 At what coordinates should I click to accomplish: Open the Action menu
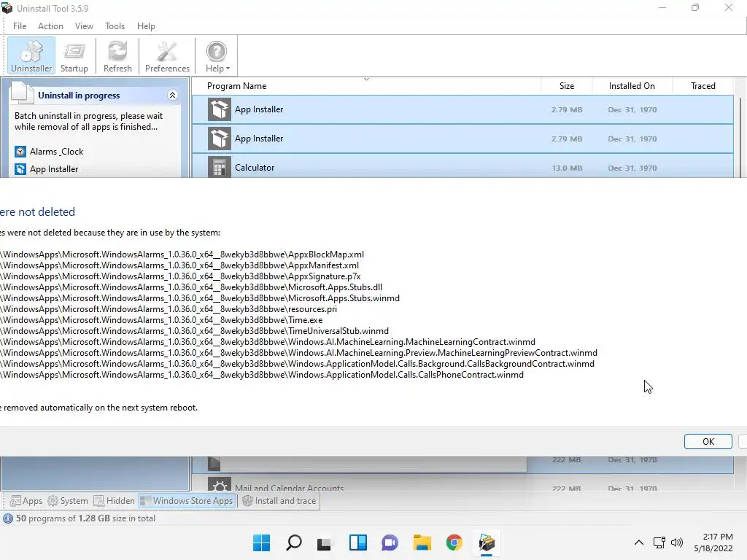click(x=50, y=26)
